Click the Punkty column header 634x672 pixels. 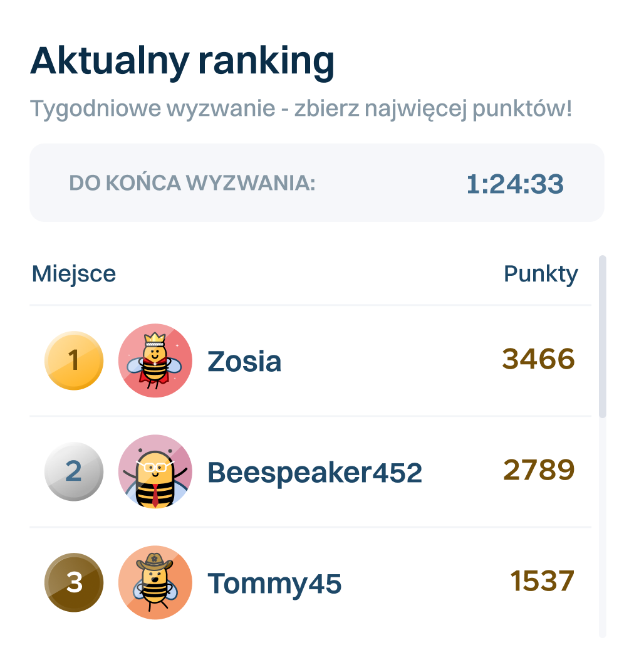[x=541, y=275]
